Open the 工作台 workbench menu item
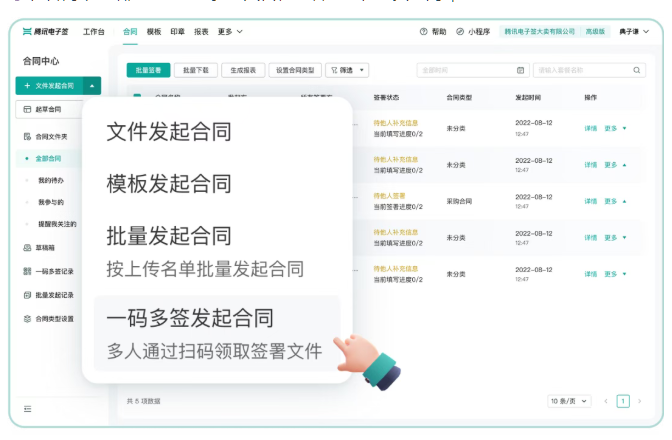 click(x=93, y=32)
